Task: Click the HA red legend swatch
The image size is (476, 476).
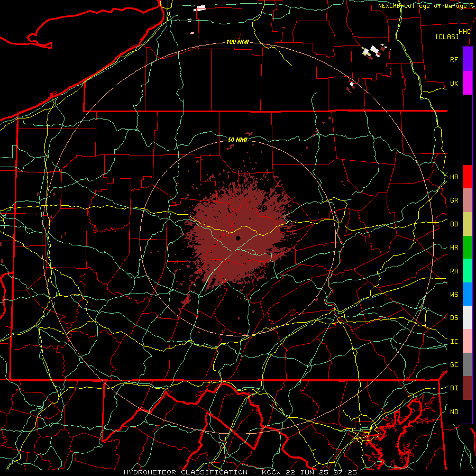Action: point(467,177)
